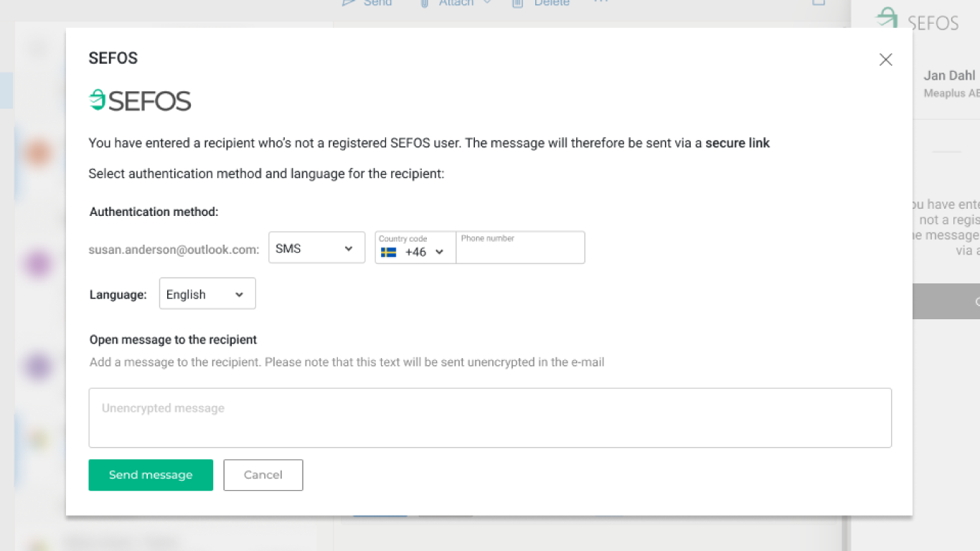Click the Attach paperclip icon
The width and height of the screenshot is (980, 551).
point(425,3)
